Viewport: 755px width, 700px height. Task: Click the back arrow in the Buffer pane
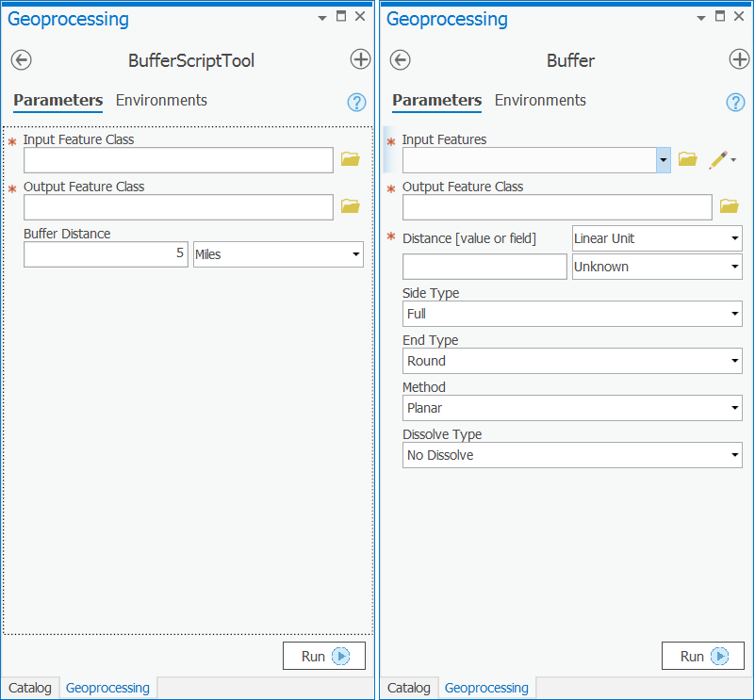400,59
